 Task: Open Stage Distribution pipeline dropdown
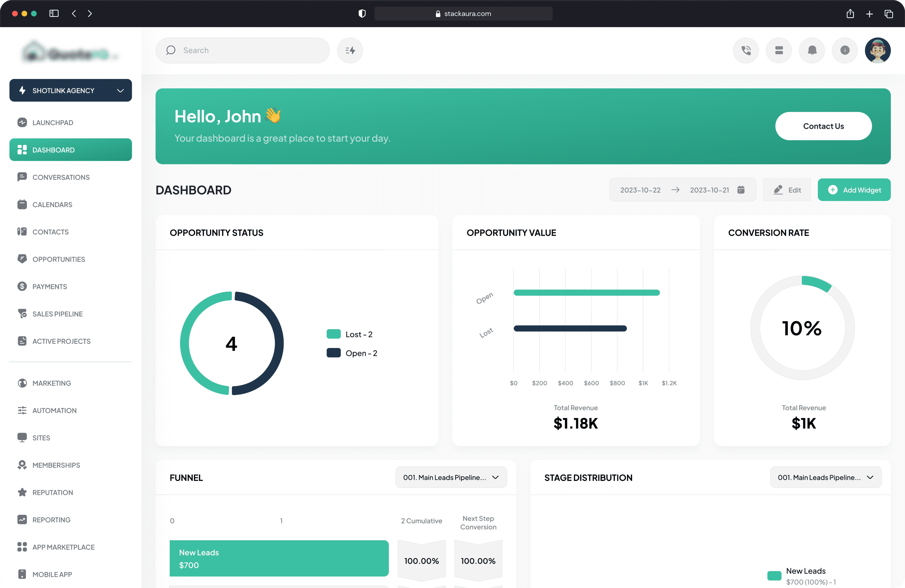[x=825, y=477]
